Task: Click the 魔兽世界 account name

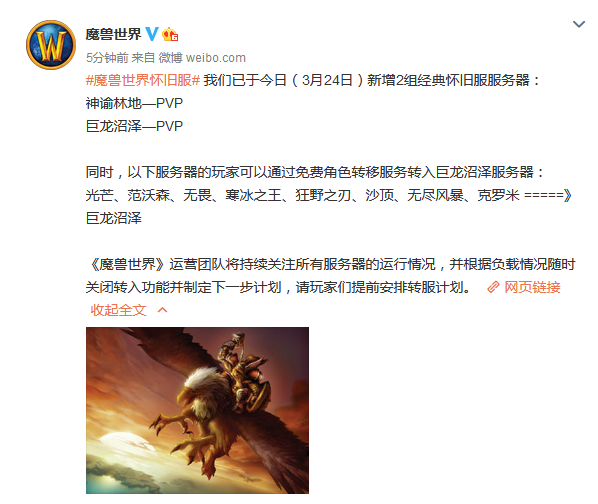Action: (113, 34)
